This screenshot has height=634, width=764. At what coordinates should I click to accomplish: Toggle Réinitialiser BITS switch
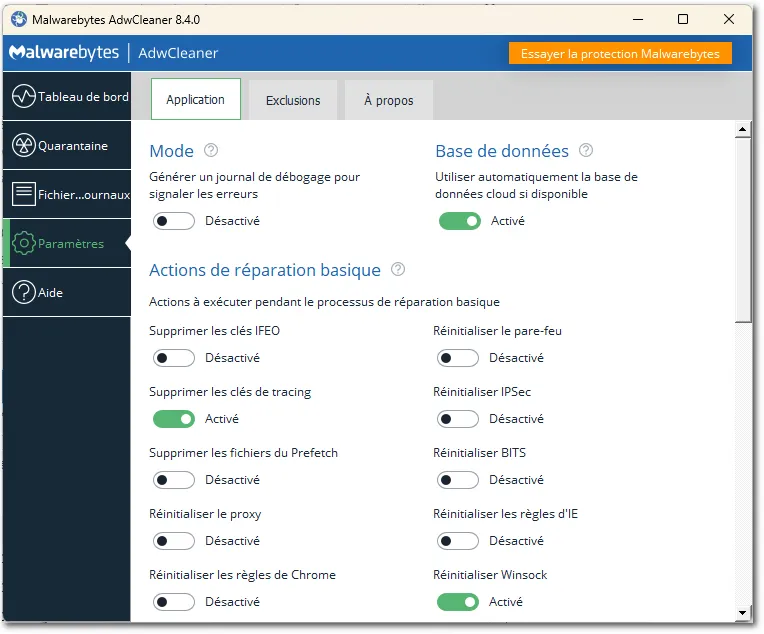click(458, 480)
